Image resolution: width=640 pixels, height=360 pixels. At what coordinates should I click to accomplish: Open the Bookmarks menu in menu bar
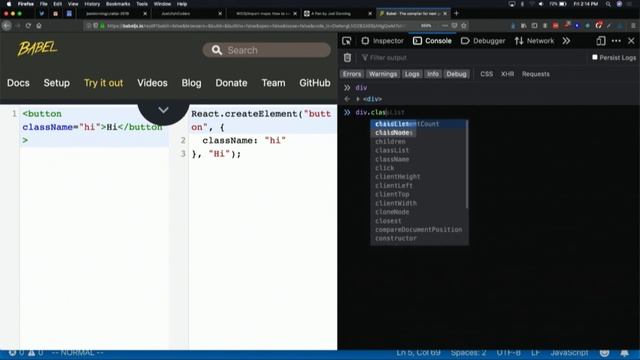(118, 4)
